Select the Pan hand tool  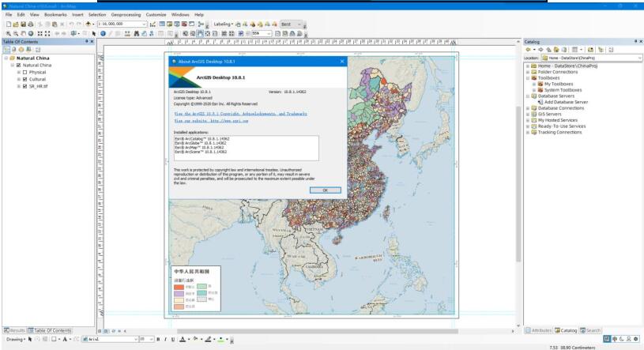24,34
